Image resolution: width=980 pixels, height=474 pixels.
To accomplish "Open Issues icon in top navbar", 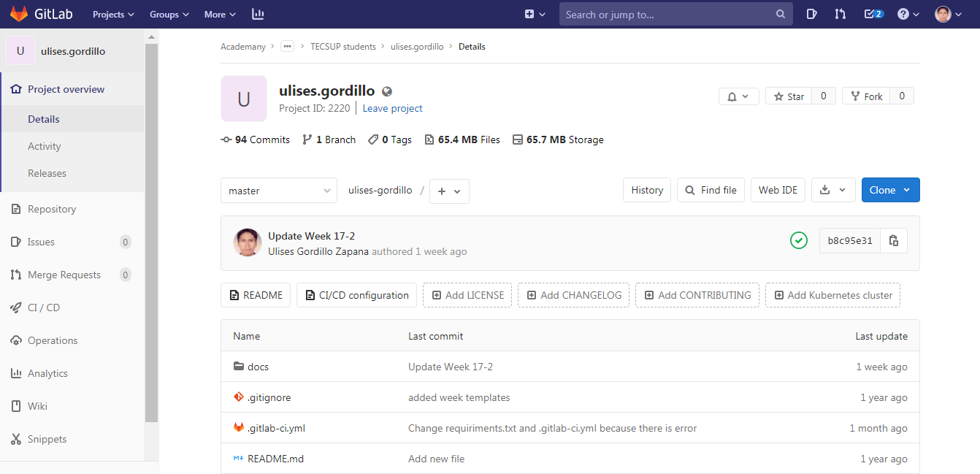I will coord(811,14).
